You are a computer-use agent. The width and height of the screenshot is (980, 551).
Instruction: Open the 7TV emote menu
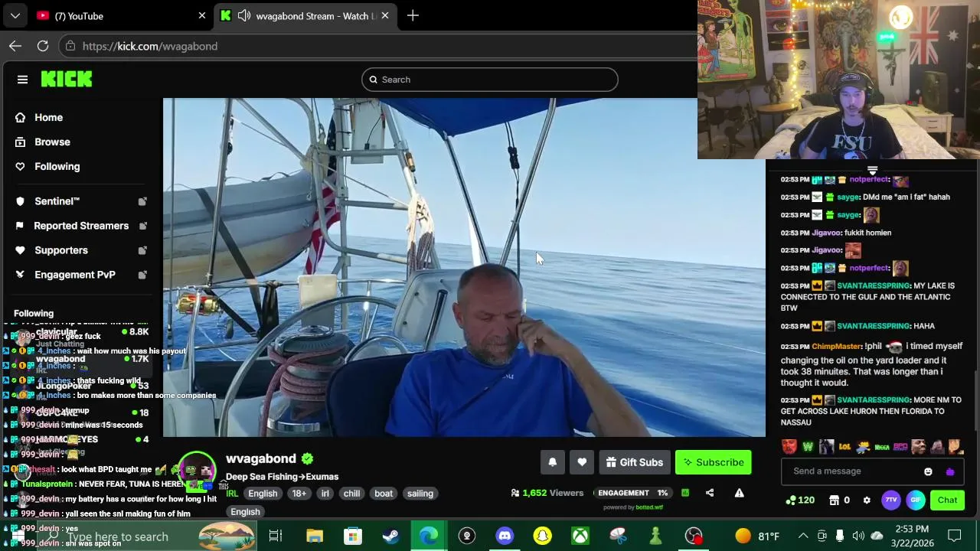[x=890, y=500]
